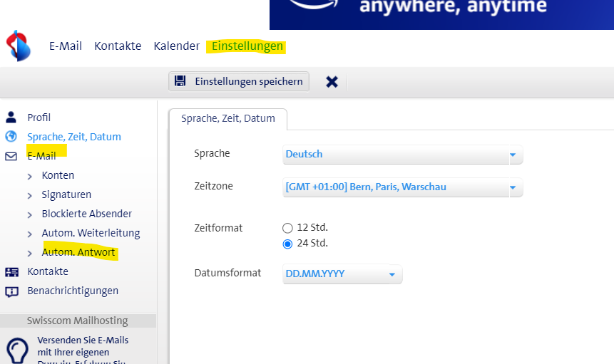Open the Zeitzone dropdown
This screenshot has width=614, height=364.
(x=403, y=187)
